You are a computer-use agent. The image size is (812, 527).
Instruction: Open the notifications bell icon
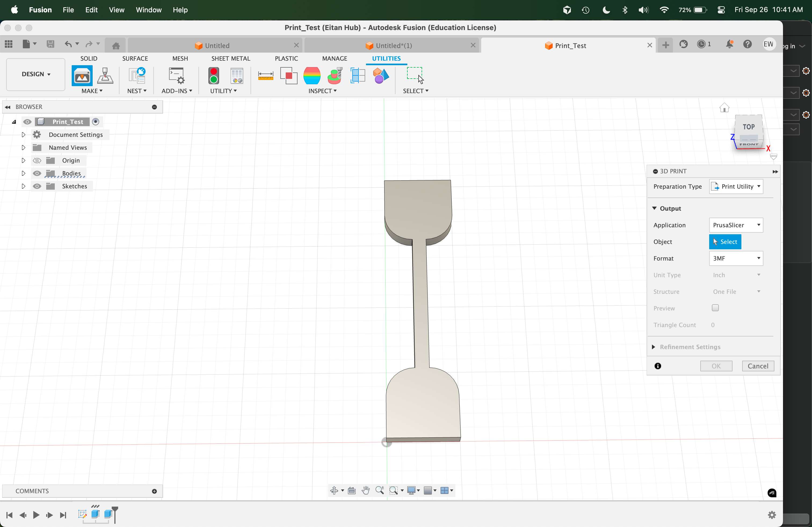pyautogui.click(x=730, y=44)
